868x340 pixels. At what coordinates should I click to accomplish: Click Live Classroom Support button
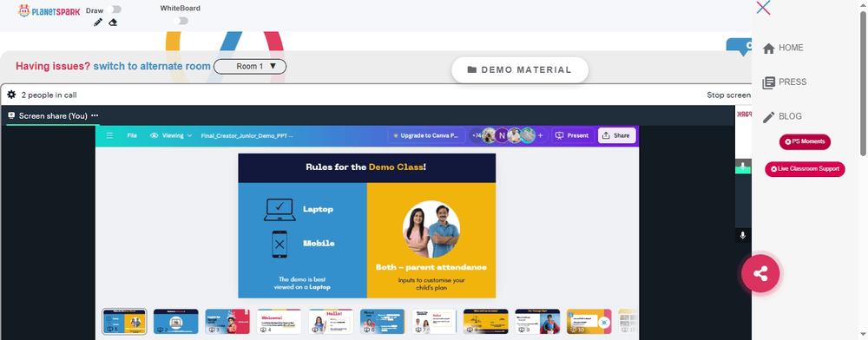pos(805,168)
